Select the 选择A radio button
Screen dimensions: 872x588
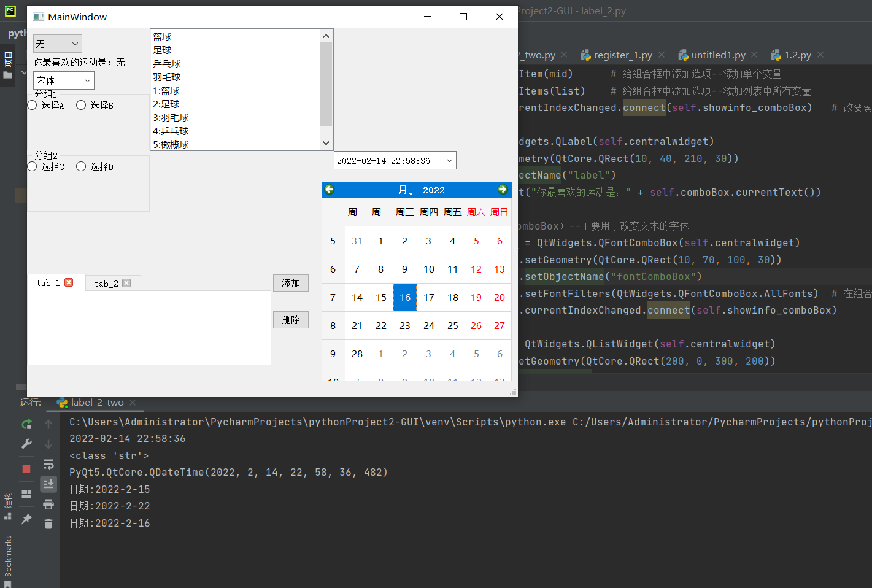point(31,105)
